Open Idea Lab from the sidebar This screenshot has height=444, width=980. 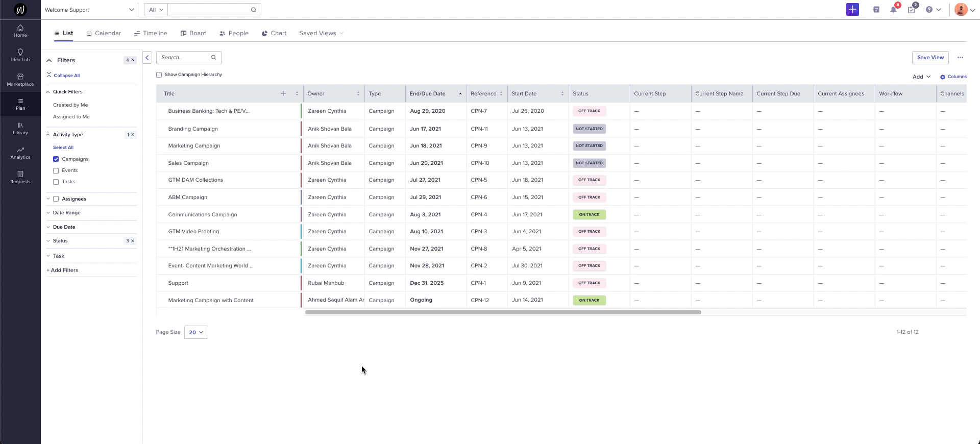click(x=20, y=55)
